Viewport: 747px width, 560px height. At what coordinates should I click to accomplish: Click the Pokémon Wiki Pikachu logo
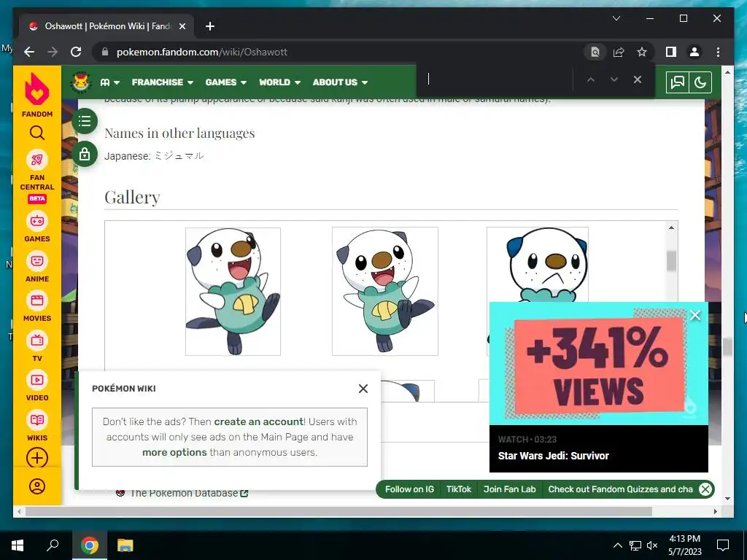pyautogui.click(x=81, y=82)
